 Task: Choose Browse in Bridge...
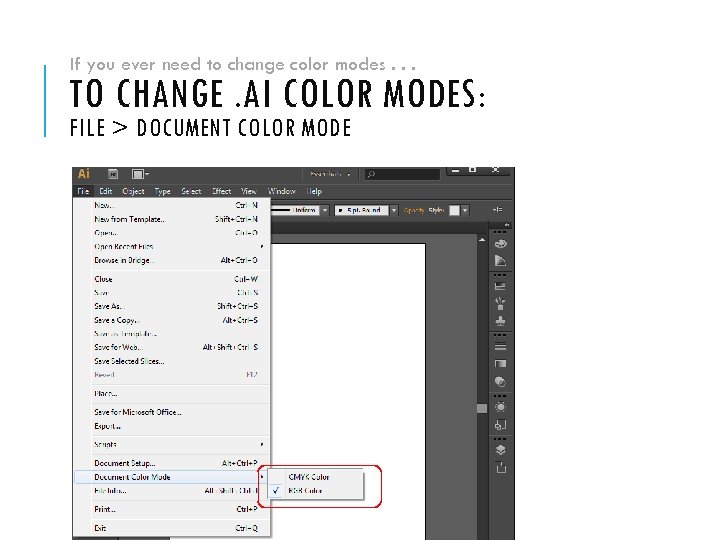pos(172,260)
